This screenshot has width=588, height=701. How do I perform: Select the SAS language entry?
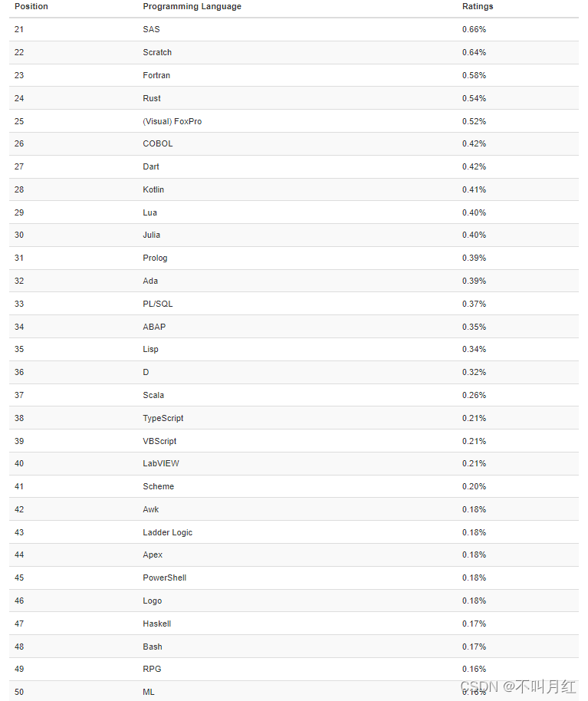151,29
